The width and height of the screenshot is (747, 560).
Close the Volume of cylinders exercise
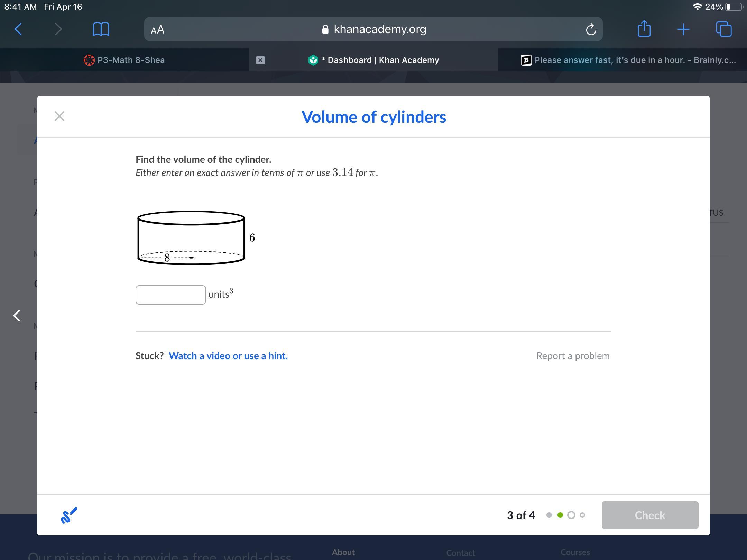click(x=59, y=116)
